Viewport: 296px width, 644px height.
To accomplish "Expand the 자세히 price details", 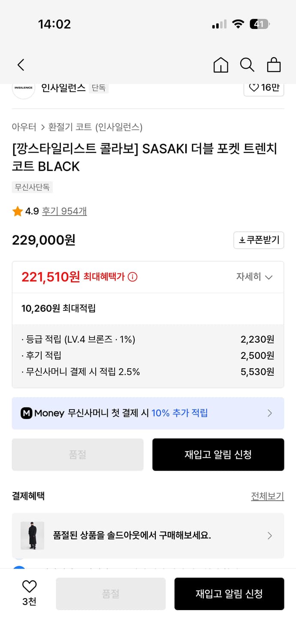I will (254, 277).
